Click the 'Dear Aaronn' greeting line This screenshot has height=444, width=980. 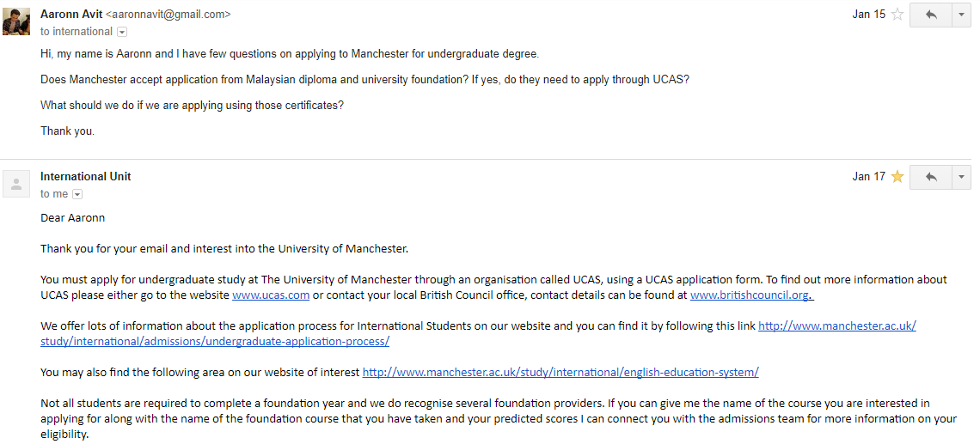coord(73,218)
